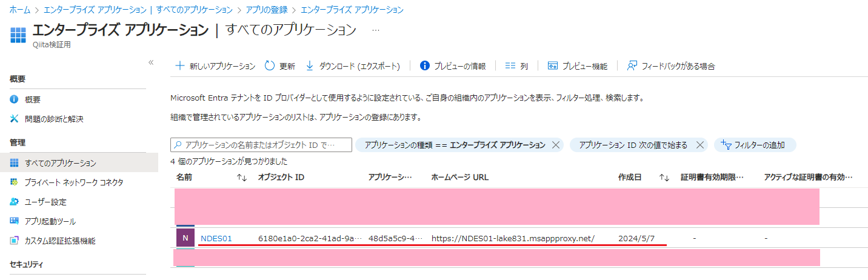Click the 作成日 column header label
Screen dimensions: 868x280
[629, 177]
